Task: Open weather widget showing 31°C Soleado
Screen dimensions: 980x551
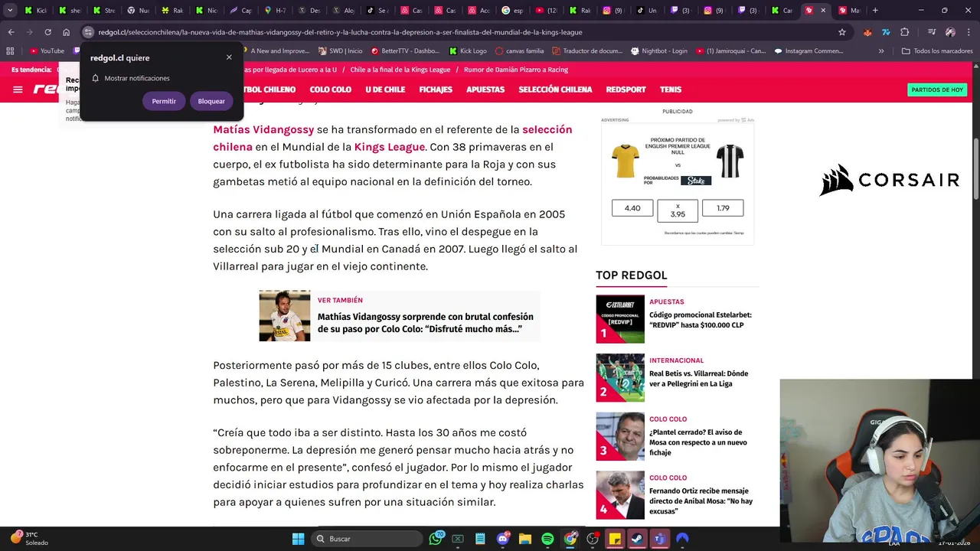Action: click(29, 539)
